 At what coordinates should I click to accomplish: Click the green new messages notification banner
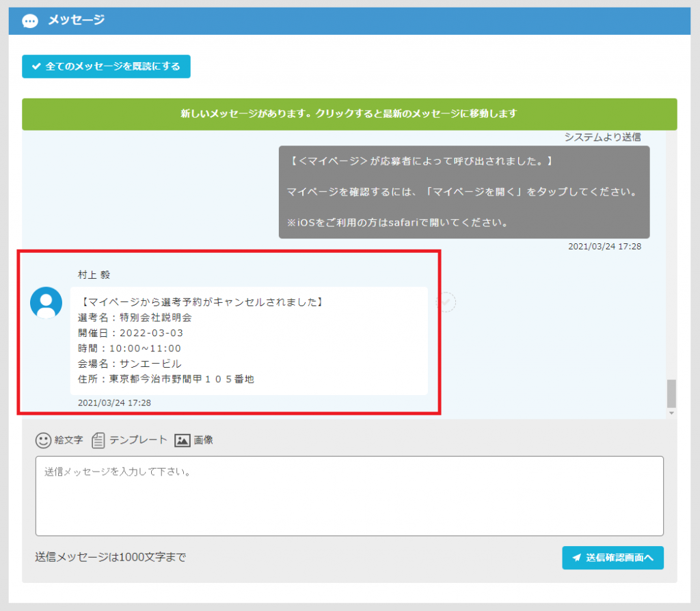pyautogui.click(x=349, y=114)
